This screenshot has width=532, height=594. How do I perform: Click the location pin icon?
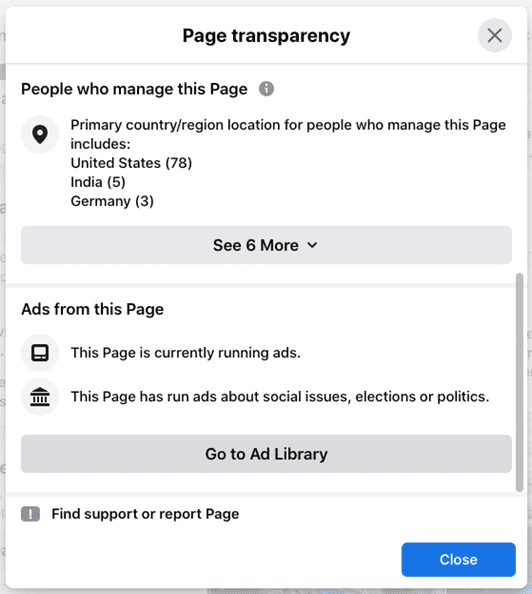[x=40, y=134]
